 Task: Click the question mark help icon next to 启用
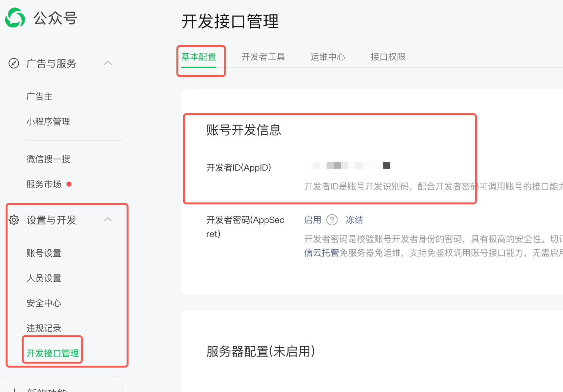tap(332, 220)
